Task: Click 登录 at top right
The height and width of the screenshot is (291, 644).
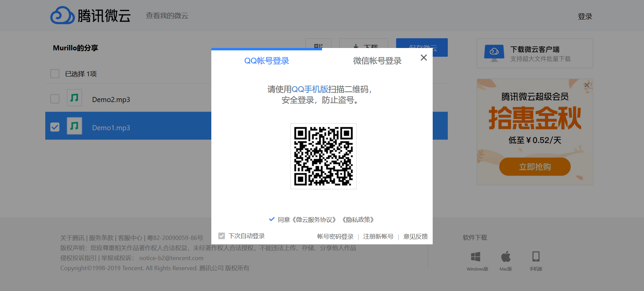Action: pos(585,16)
